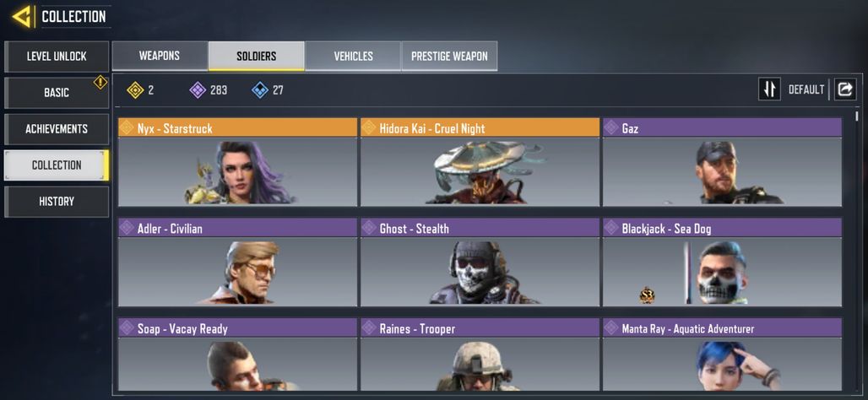Screen dimensions: 868x400
Task: Select the Ghost - Stealth soldier card
Action: (x=480, y=262)
